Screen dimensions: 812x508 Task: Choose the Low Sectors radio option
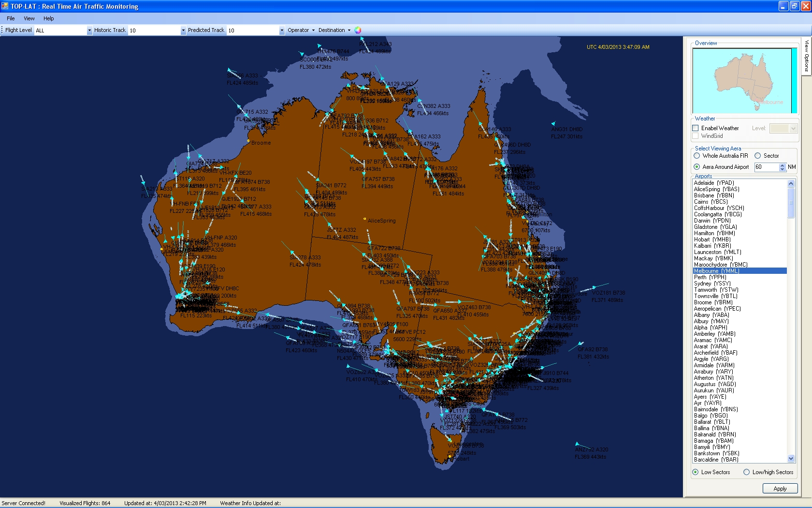(696, 472)
